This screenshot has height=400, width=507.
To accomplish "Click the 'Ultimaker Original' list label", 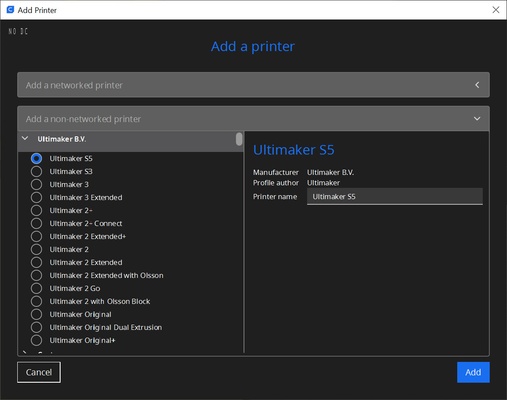I will click(x=80, y=314).
